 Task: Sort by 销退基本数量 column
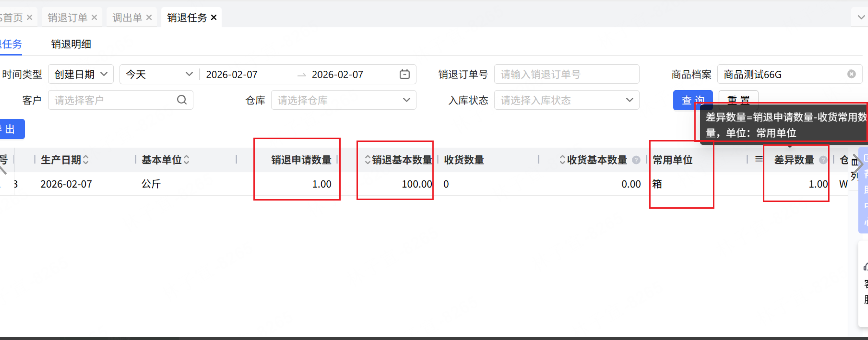[368, 159]
